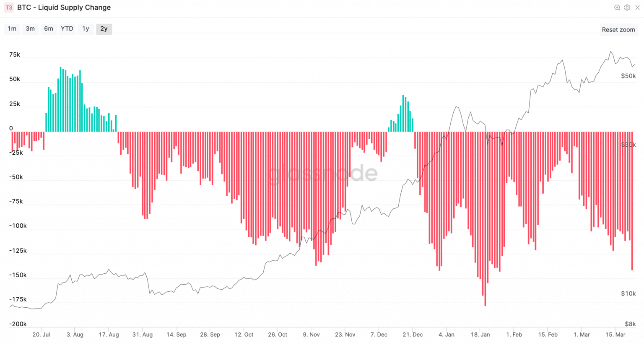Viewport: 644px width, 345px height.
Task: Click the tallest green bar in mid-December
Action: 403,114
